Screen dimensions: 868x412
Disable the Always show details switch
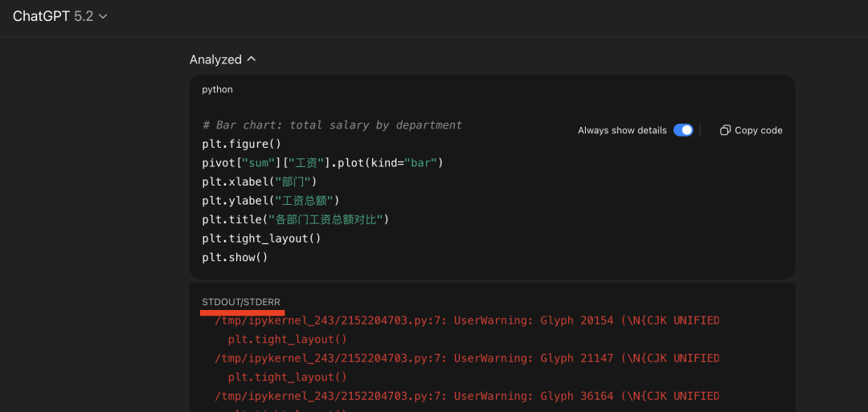click(683, 130)
